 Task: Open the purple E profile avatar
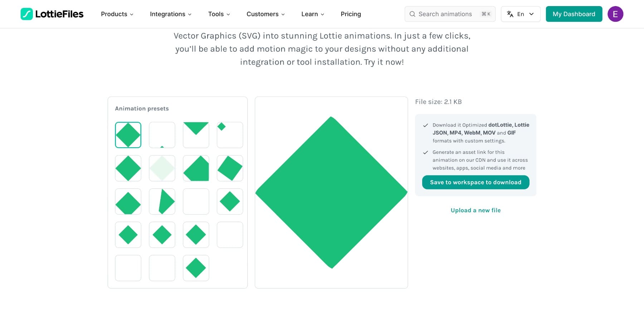pos(615,14)
